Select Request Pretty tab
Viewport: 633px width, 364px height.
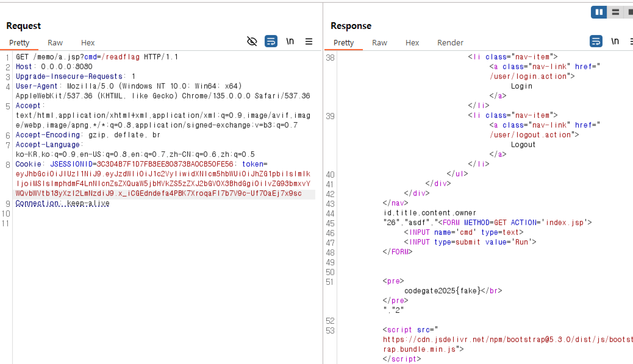pos(19,43)
